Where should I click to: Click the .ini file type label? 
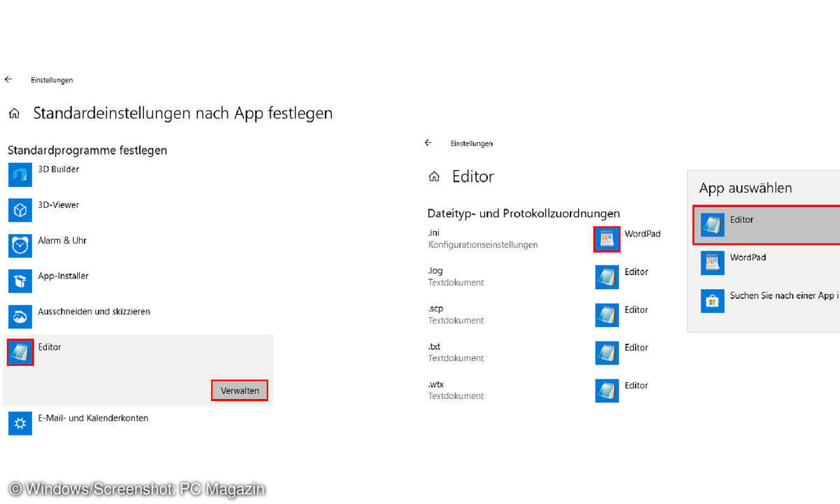pos(434,233)
